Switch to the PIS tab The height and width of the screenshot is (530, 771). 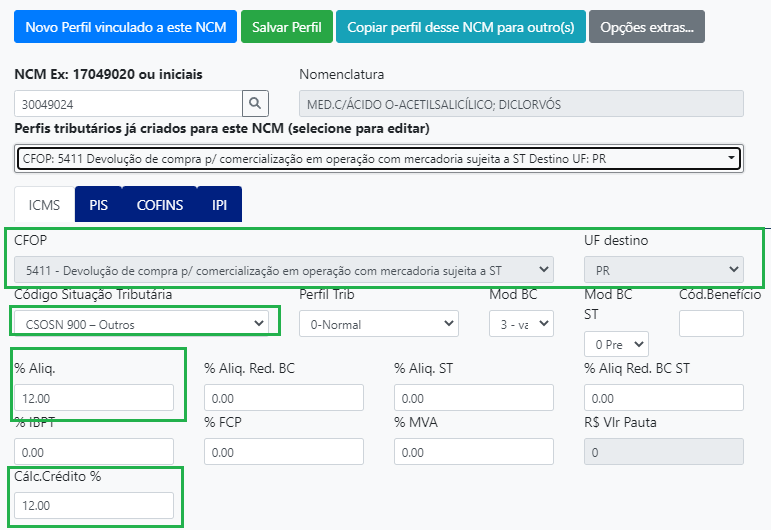[98, 205]
